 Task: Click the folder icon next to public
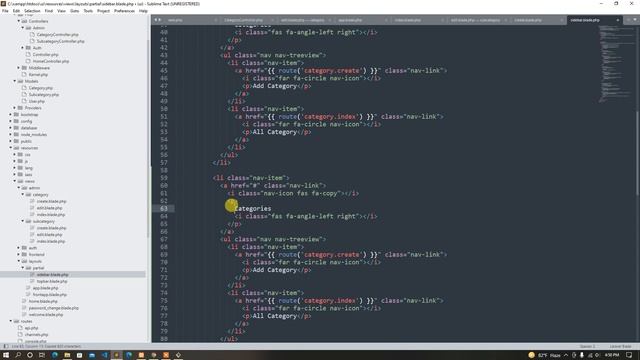pyautogui.click(x=16, y=141)
